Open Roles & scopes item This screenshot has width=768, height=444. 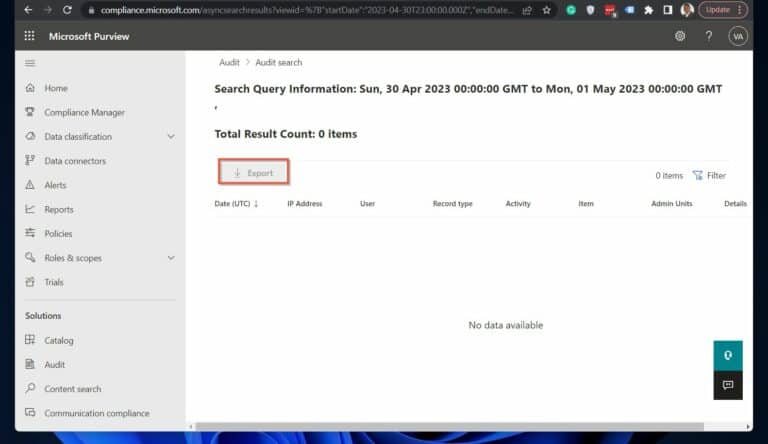click(x=73, y=258)
